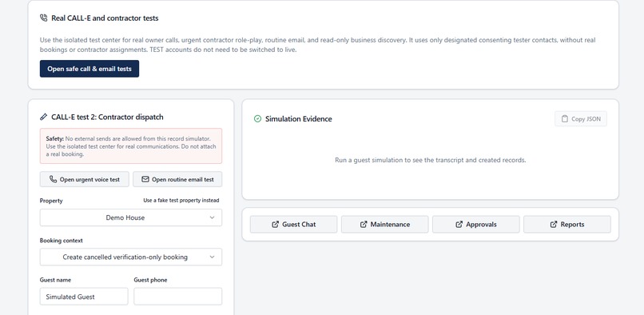Click 'Real CALL-E and contractor tests' heading
The image size is (644, 315).
(x=105, y=18)
